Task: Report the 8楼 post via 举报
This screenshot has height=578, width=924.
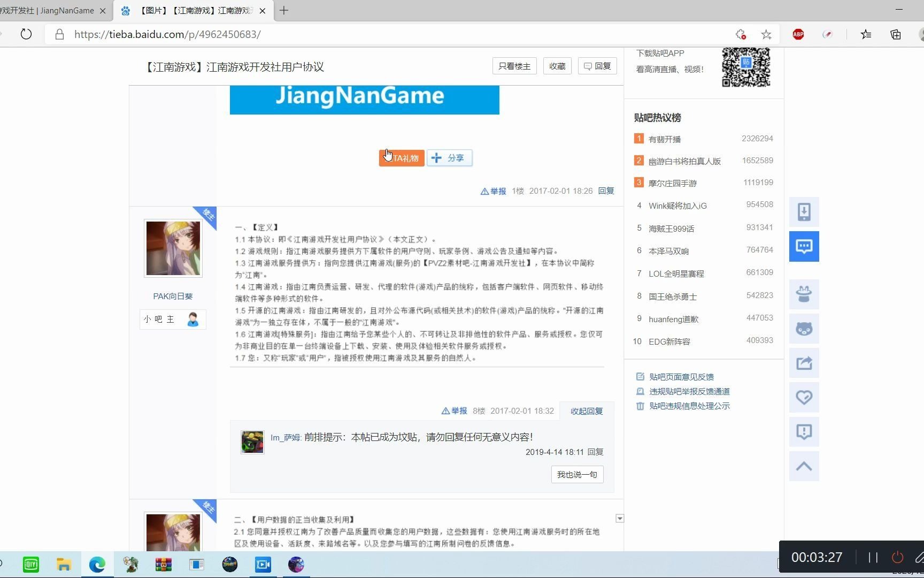Action: (x=454, y=411)
